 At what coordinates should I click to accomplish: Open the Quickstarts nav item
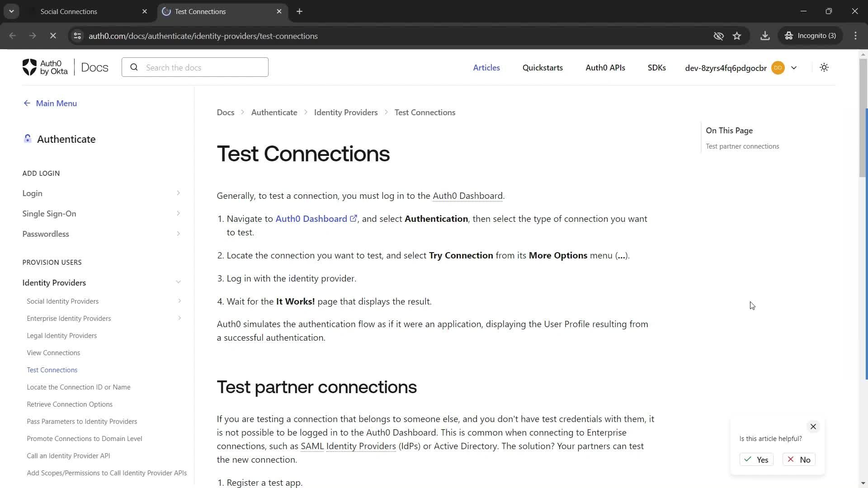tap(542, 68)
